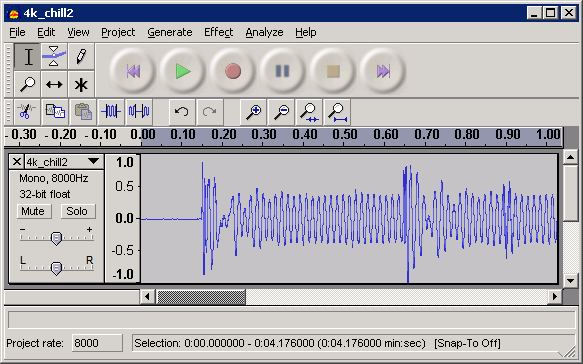Click the Undo arrow icon
583x364 pixels.
[x=182, y=112]
